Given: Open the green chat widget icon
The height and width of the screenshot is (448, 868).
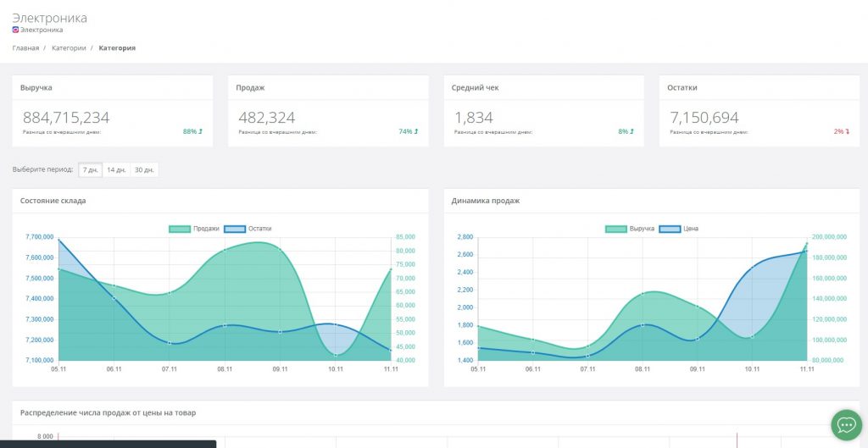Looking at the screenshot, I should tap(846, 424).
